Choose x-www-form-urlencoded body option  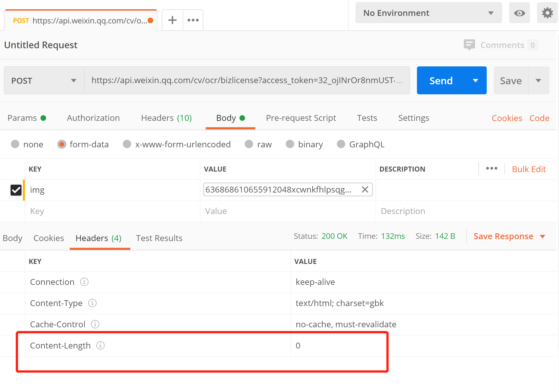tap(127, 144)
